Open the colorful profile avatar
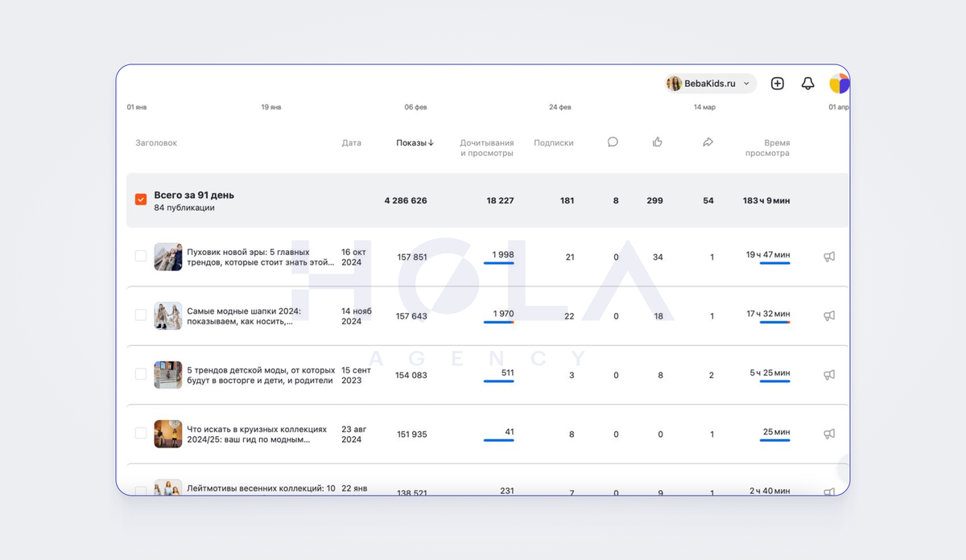This screenshot has height=560, width=966. click(839, 83)
